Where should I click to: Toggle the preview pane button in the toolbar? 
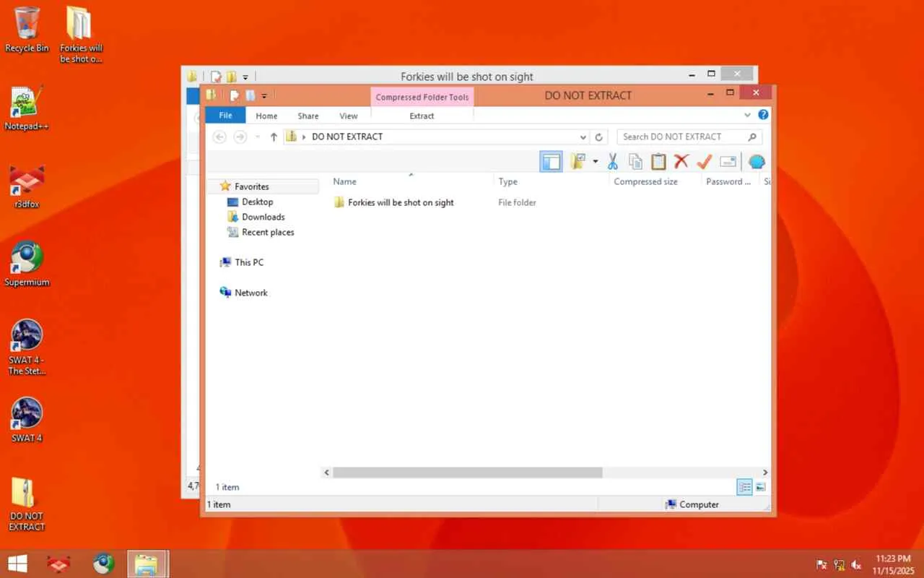tap(551, 162)
